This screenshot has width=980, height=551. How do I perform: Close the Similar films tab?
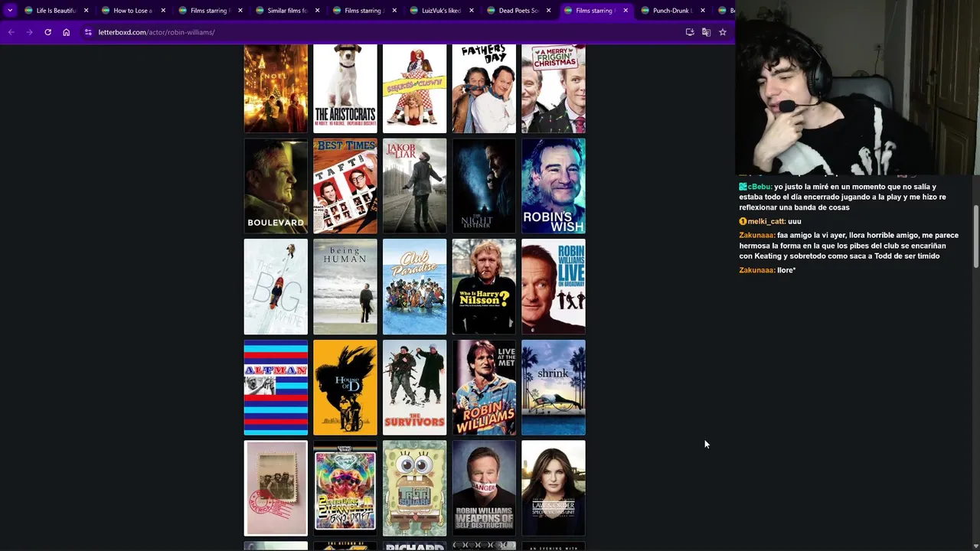(317, 11)
